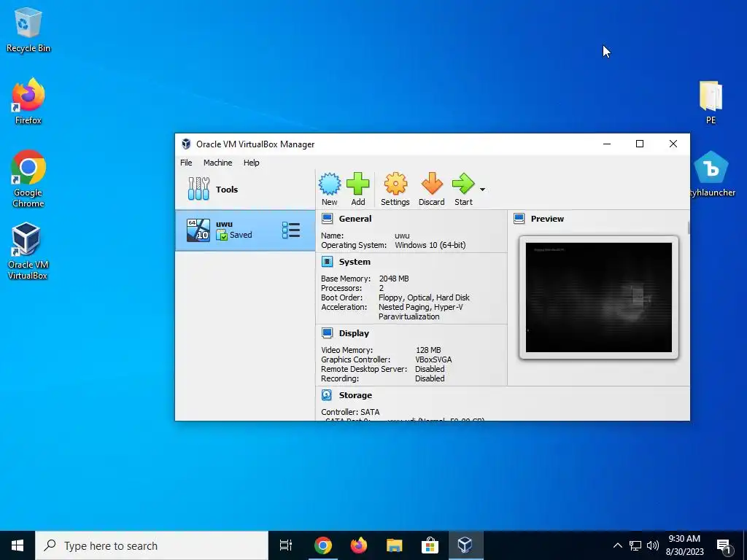Open the Windows Start menu

(18, 545)
